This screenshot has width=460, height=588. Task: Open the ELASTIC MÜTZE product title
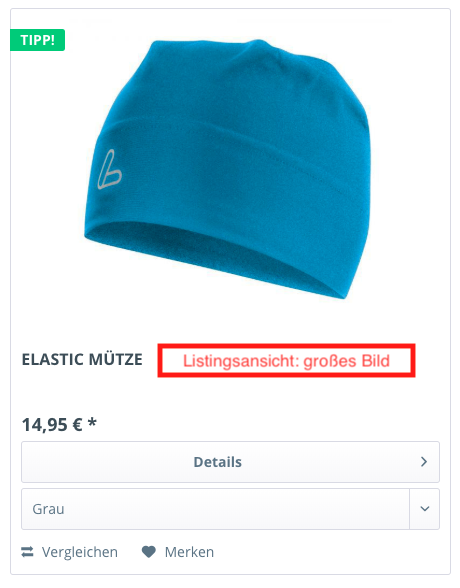(82, 359)
